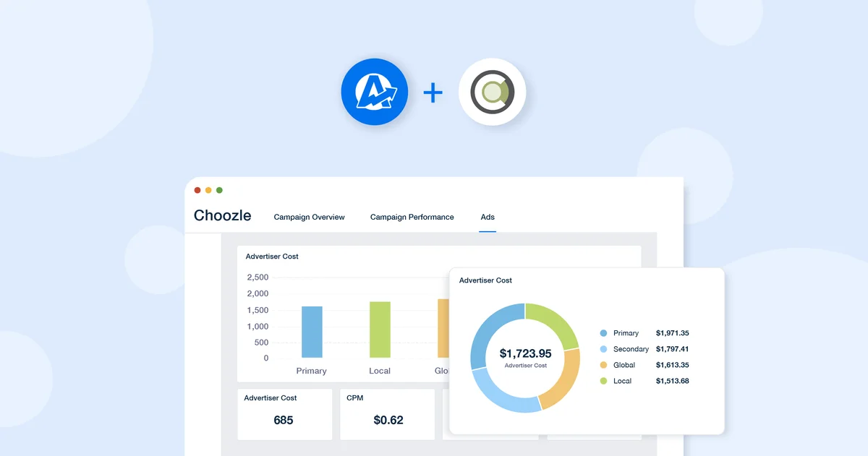Toggle the Local series in the legend
The height and width of the screenshot is (456, 868).
623,380
